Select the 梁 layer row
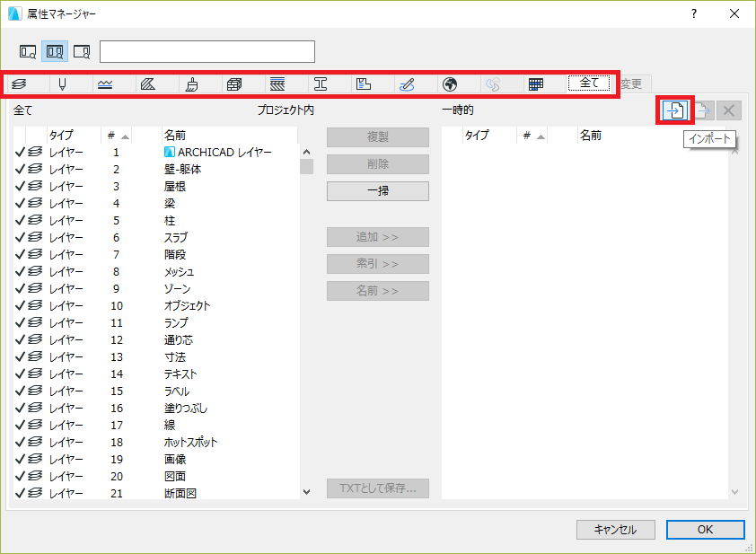 coord(155,204)
